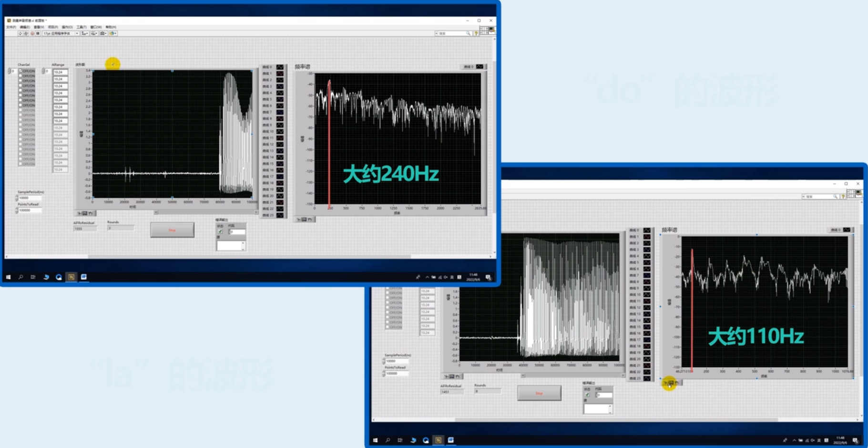Click the search box in the 240Hz window toolbar
Viewport: 868px width, 448px height.
tap(453, 33)
